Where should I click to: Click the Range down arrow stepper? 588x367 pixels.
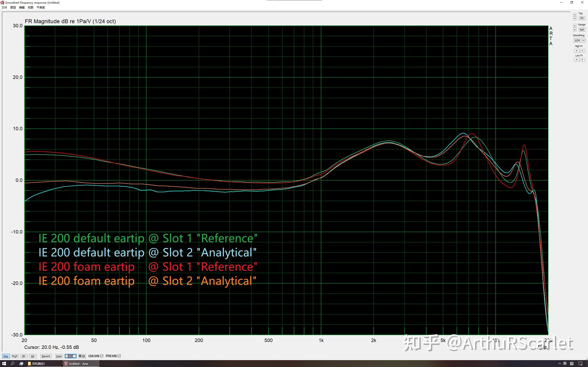coord(575,30)
